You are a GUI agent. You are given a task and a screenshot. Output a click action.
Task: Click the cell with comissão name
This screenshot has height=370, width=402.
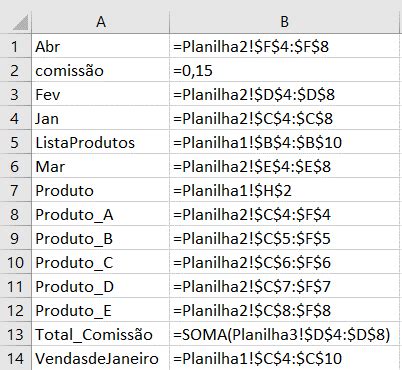pyautogui.click(x=101, y=70)
